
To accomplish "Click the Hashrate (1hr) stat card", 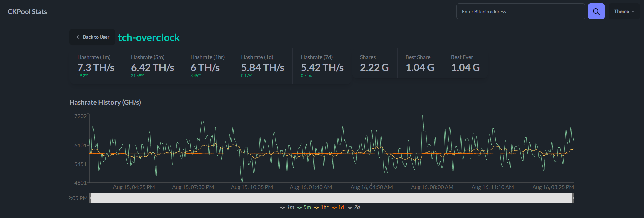I will point(207,66).
